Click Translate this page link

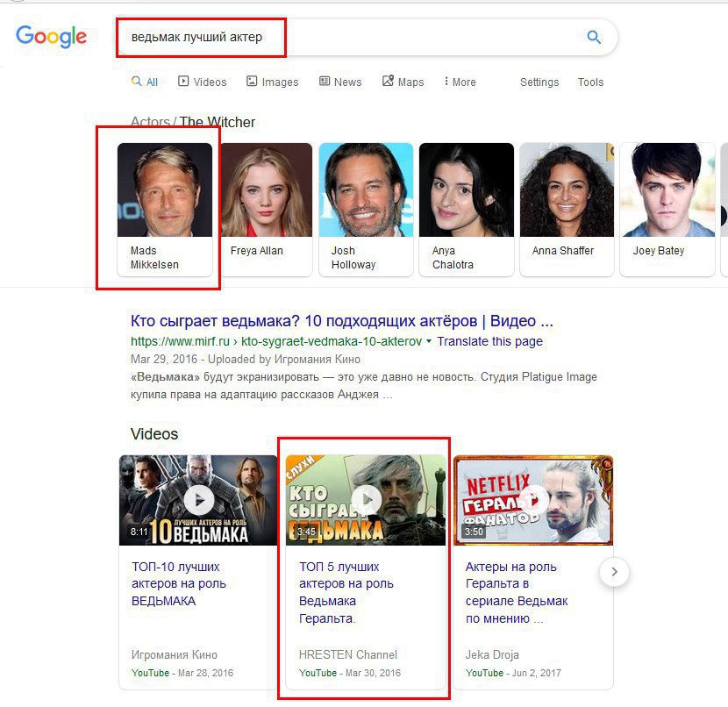[489, 341]
